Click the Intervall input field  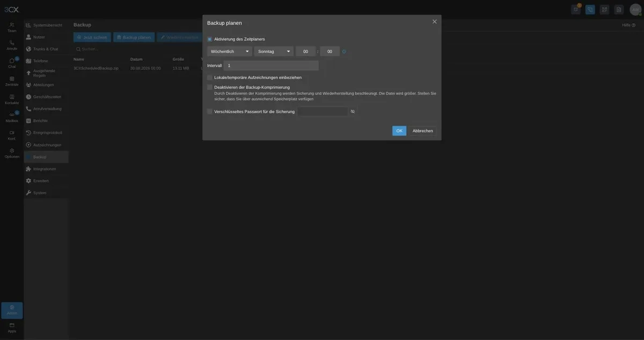pos(271,66)
